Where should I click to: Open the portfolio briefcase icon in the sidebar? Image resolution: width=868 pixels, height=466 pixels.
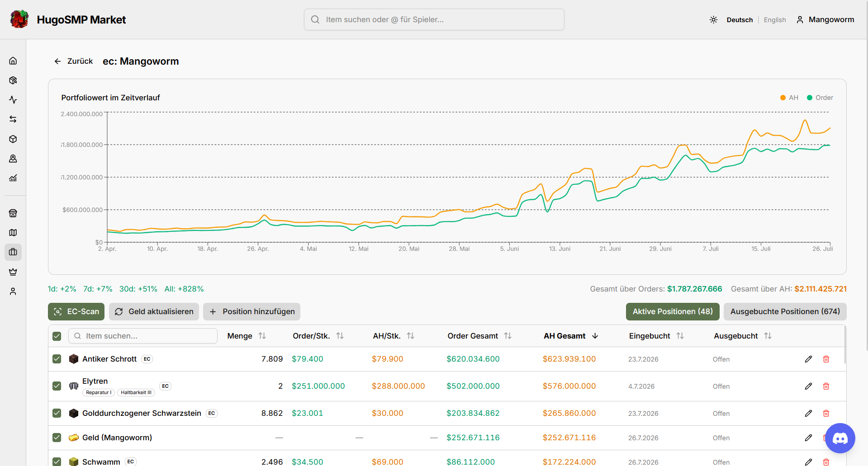[x=13, y=252]
